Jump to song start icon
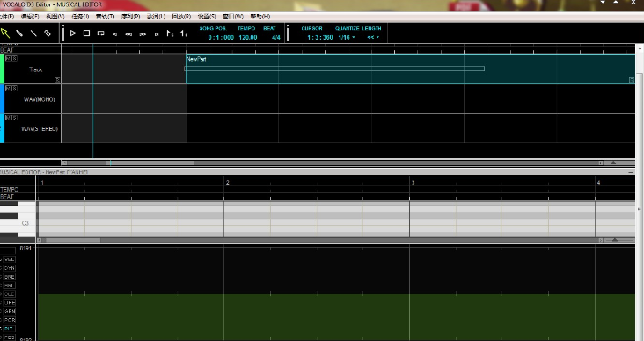 [114, 34]
